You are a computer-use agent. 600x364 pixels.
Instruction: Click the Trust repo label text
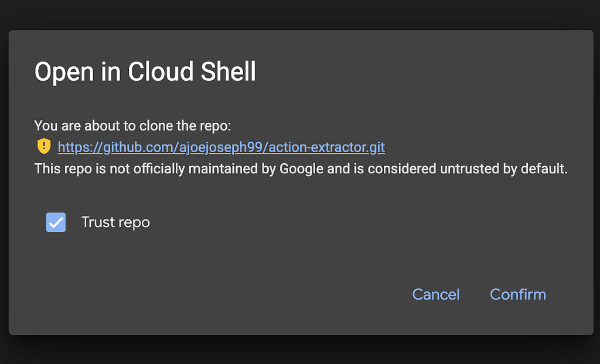tap(115, 222)
